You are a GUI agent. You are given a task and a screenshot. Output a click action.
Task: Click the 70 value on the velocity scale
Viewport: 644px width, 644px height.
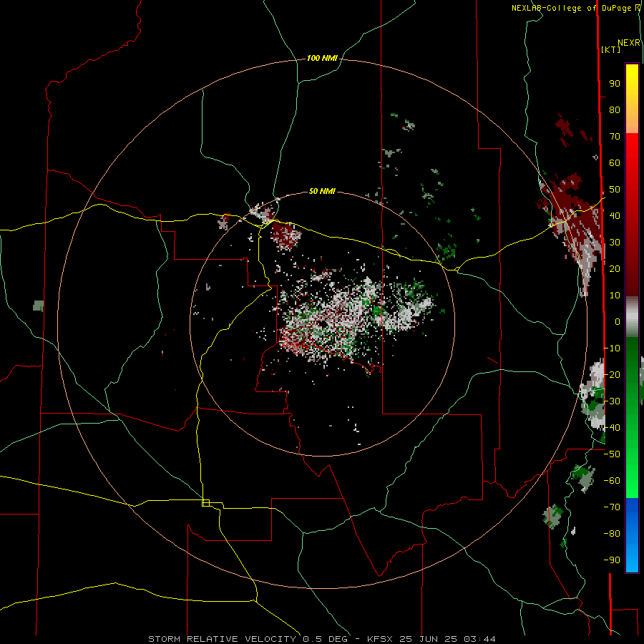tap(615, 137)
